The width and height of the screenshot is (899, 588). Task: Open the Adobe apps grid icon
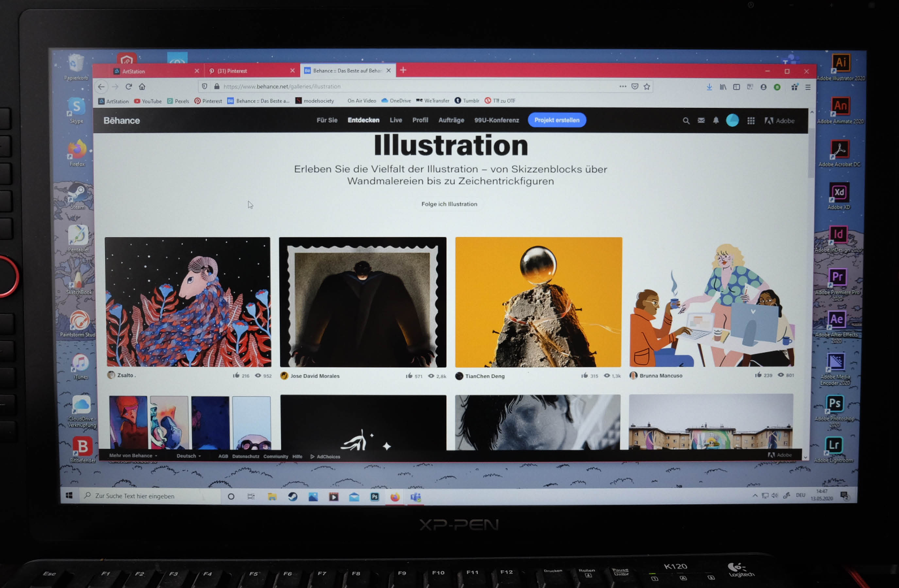click(x=751, y=121)
